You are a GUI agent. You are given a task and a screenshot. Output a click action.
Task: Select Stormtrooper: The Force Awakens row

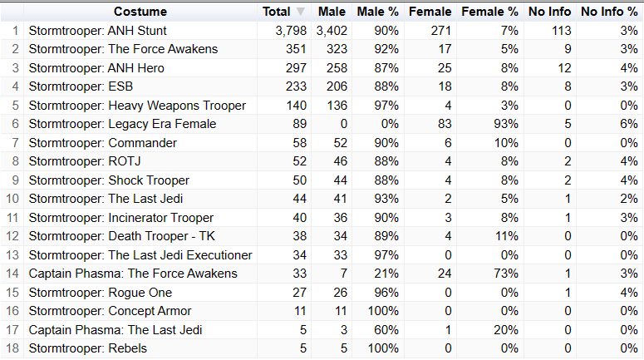[x=322, y=49]
